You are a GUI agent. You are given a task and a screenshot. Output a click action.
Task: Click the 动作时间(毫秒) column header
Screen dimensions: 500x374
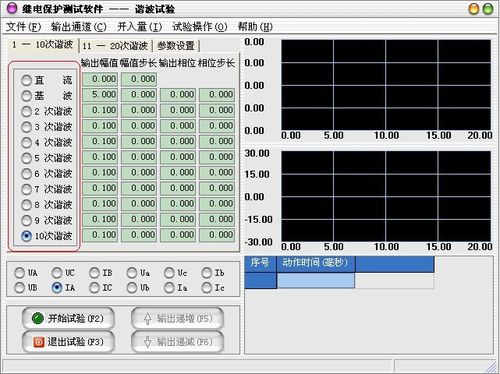coord(316,264)
